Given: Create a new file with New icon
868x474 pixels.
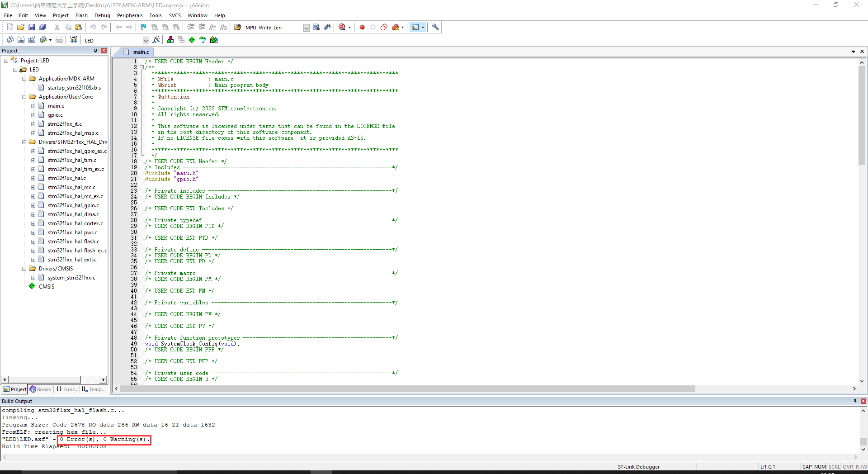Looking at the screenshot, I should click(10, 27).
